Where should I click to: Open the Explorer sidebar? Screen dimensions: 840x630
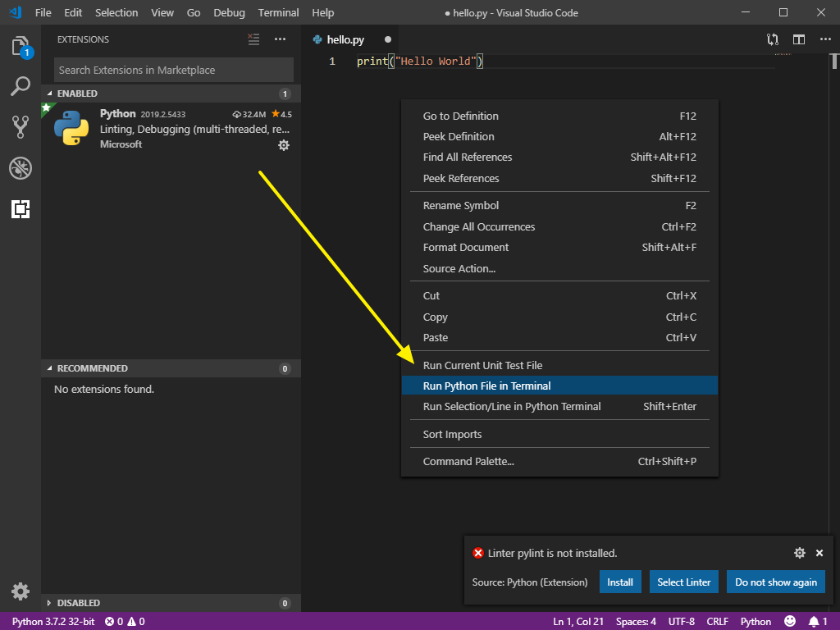tap(21, 47)
